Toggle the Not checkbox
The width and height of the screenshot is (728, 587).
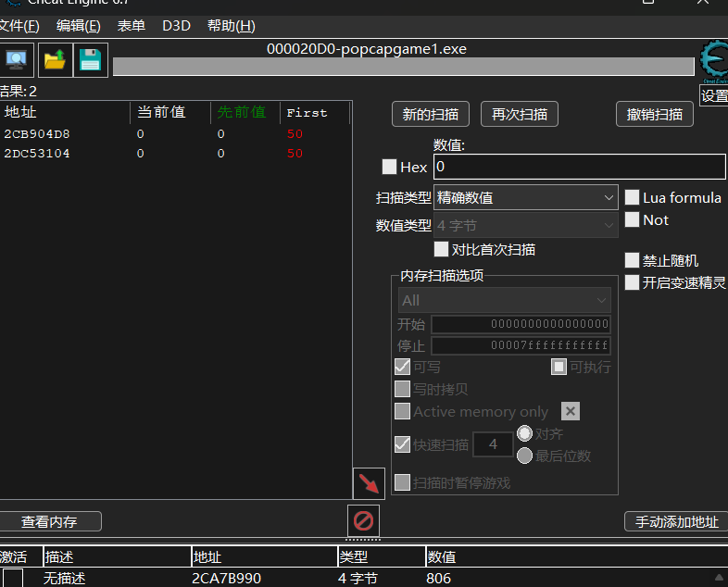[x=632, y=219]
